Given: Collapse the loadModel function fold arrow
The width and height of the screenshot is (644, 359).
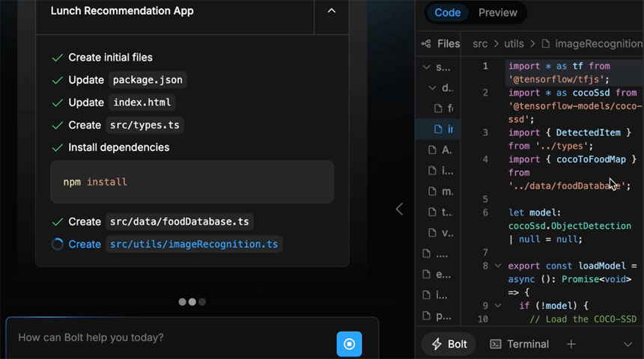Looking at the screenshot, I should [x=497, y=266].
